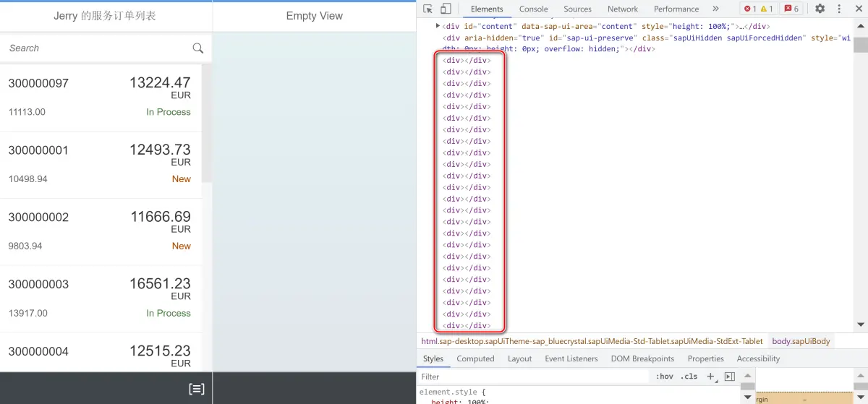Open the DevTools three-dot menu
Image resolution: width=868 pixels, height=404 pixels.
[x=838, y=9]
